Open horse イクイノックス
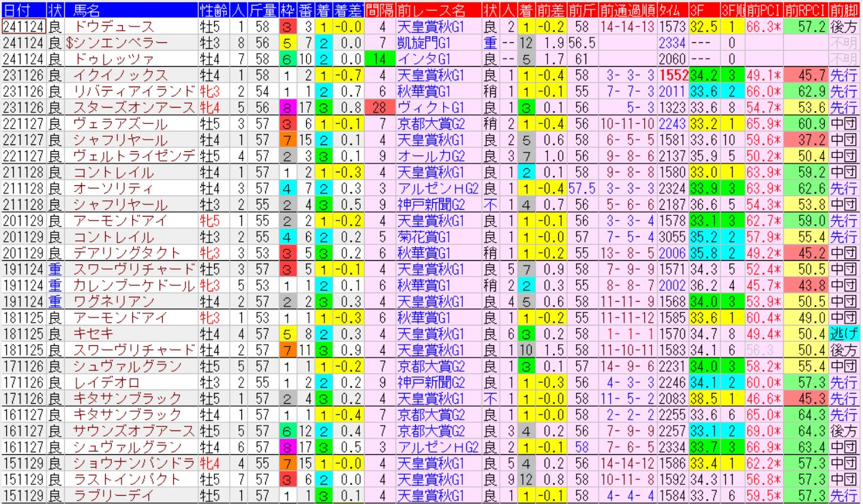 (x=120, y=76)
